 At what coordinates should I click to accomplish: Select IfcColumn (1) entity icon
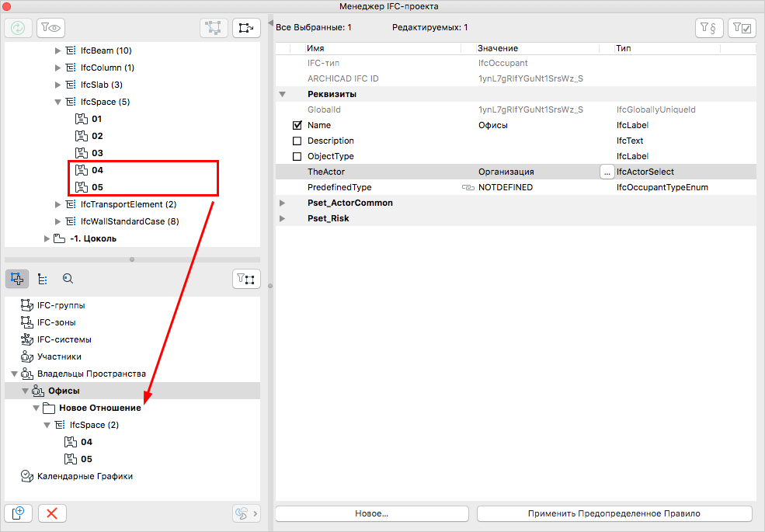coord(71,68)
